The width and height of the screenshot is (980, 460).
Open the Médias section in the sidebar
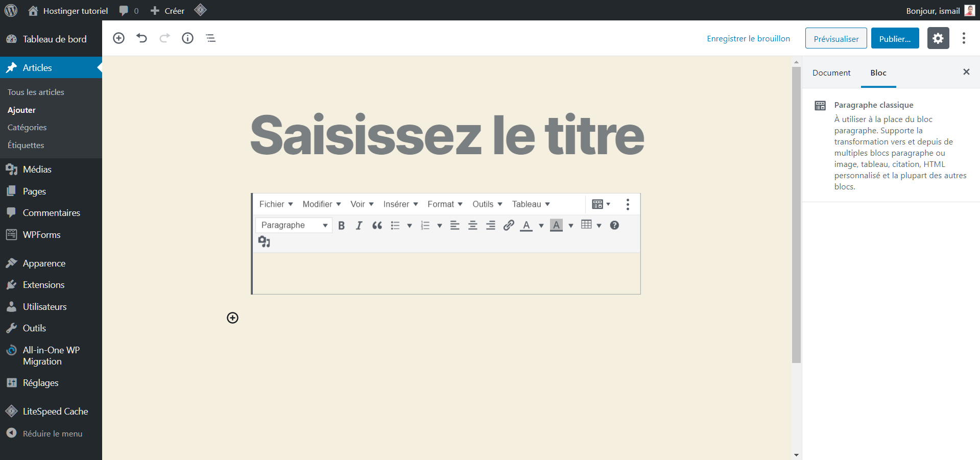37,169
